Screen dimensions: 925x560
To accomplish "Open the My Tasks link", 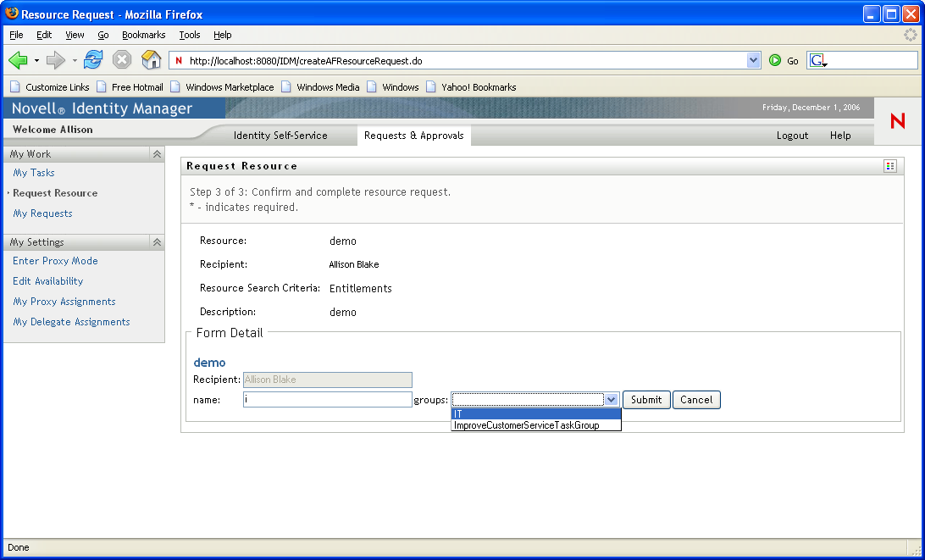I will [x=34, y=172].
